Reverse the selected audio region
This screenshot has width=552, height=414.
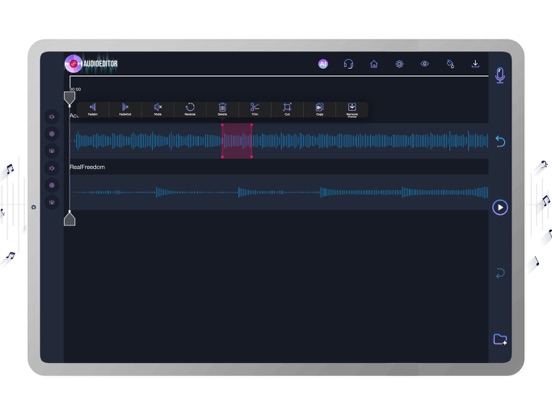pos(190,109)
